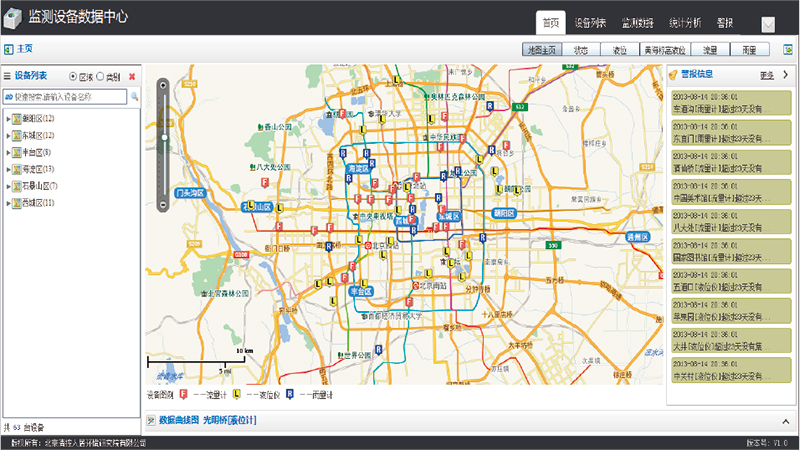Viewport: 800px width, 450px height.
Task: Switch to the 统计分析 tab
Action: [683, 22]
